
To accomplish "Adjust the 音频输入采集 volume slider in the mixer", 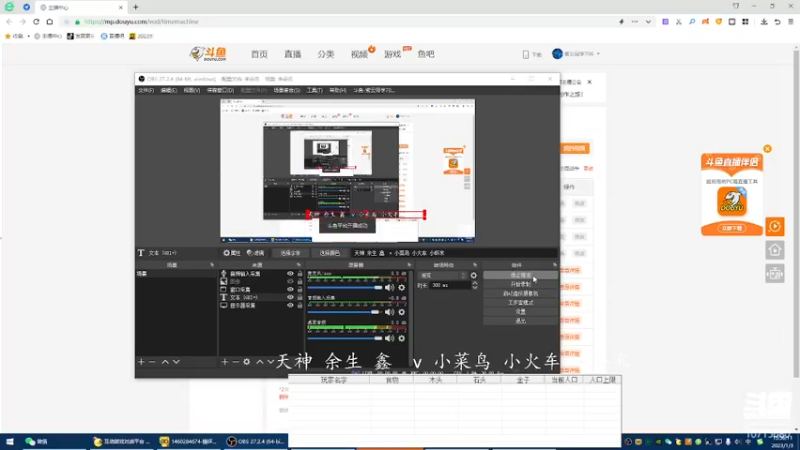I will tap(345, 312).
